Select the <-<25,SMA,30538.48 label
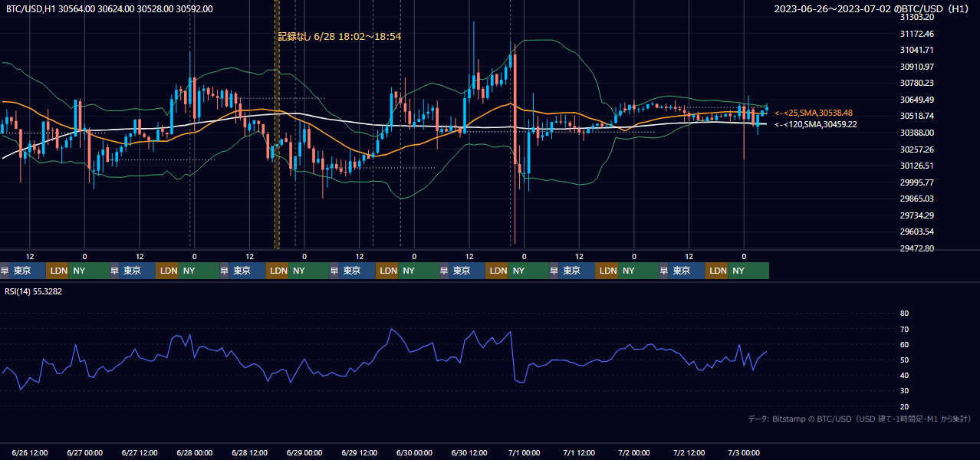 coord(814,113)
